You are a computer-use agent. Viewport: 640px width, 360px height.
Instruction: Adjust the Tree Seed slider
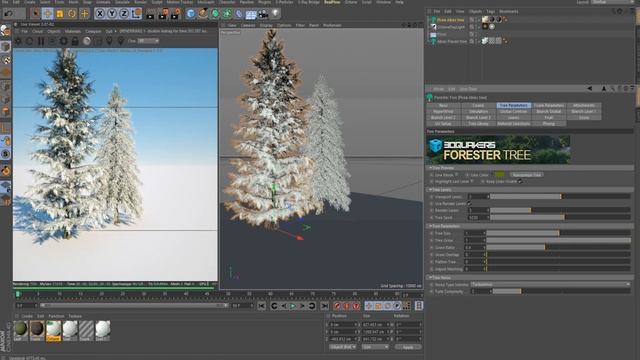560,218
